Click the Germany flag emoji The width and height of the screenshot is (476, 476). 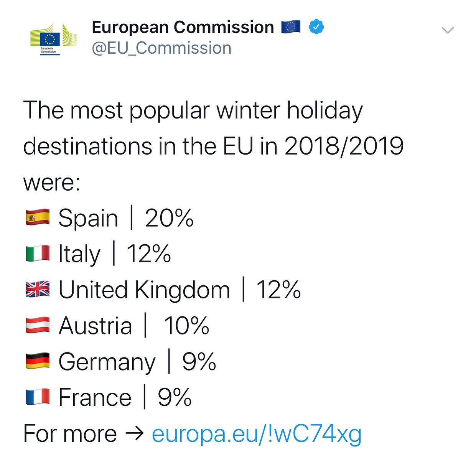[x=38, y=361]
